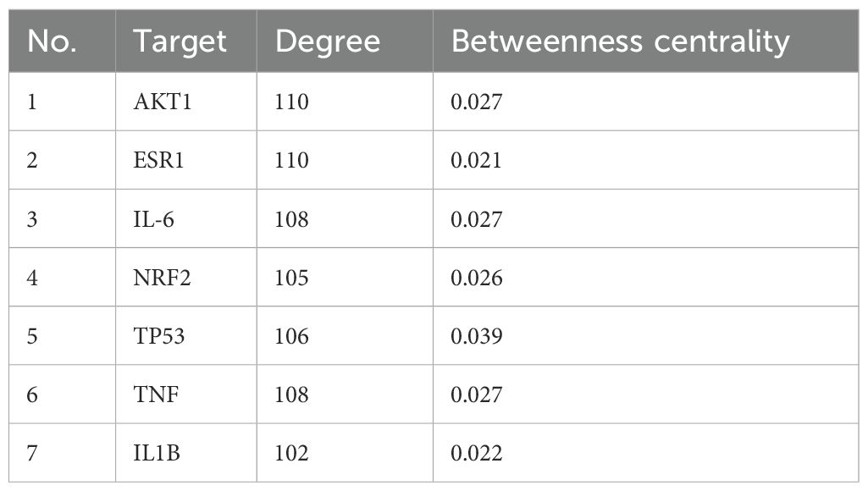The width and height of the screenshot is (868, 491).
Task: Click the IL1B target cell
Action: coord(157,454)
